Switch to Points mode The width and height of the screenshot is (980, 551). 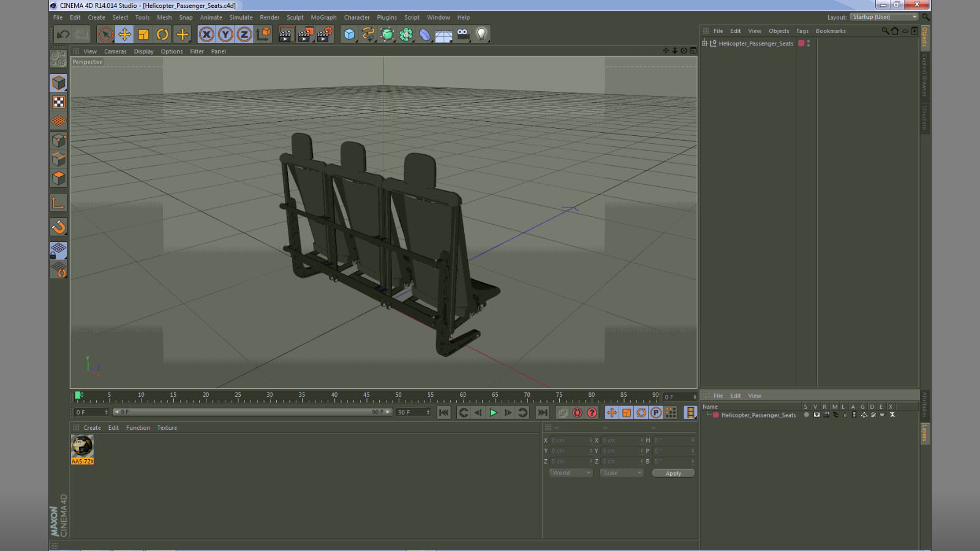[x=59, y=140]
